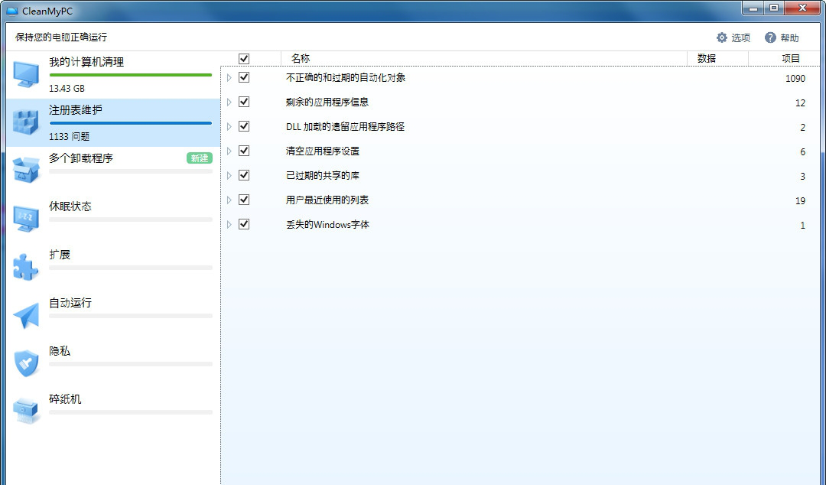The image size is (826, 504).
Task: Click item count 12 for 剩余的应用程序信息
Action: (x=800, y=102)
